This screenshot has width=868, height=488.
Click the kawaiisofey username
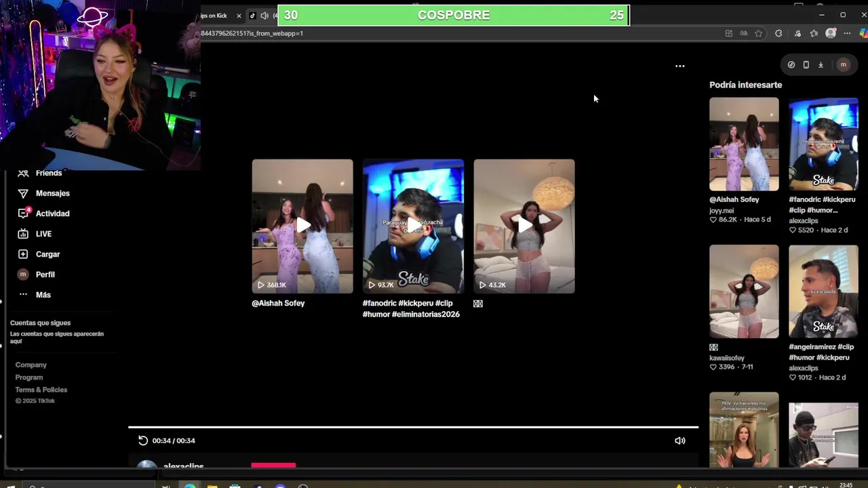(726, 358)
